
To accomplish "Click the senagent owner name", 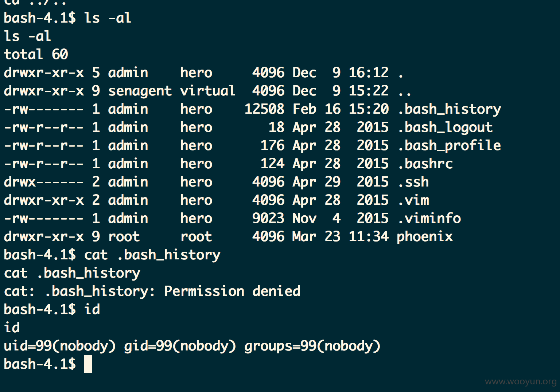I will 140,91.
